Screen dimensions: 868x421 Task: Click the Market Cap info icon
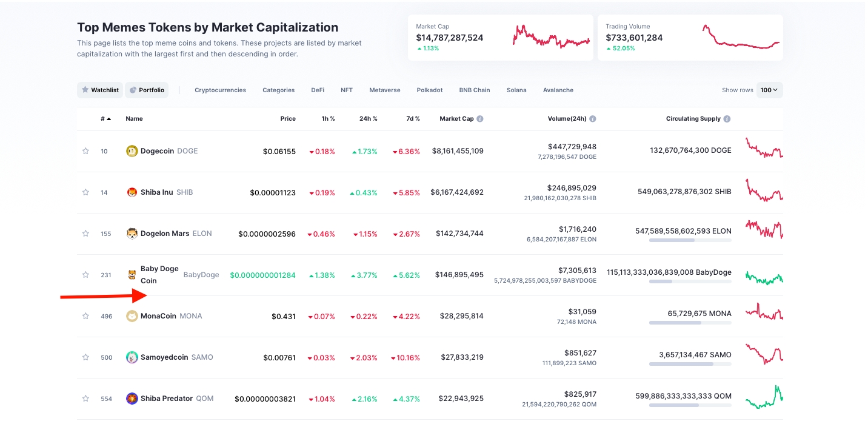click(x=480, y=119)
